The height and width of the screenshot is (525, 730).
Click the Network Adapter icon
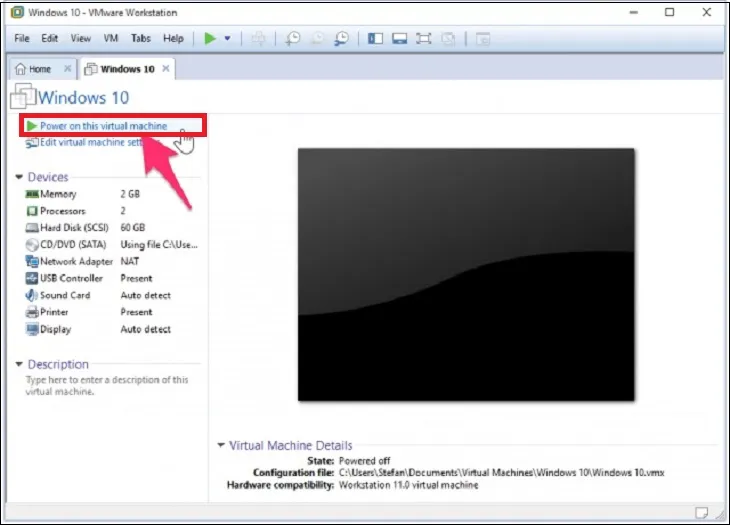[x=32, y=262]
